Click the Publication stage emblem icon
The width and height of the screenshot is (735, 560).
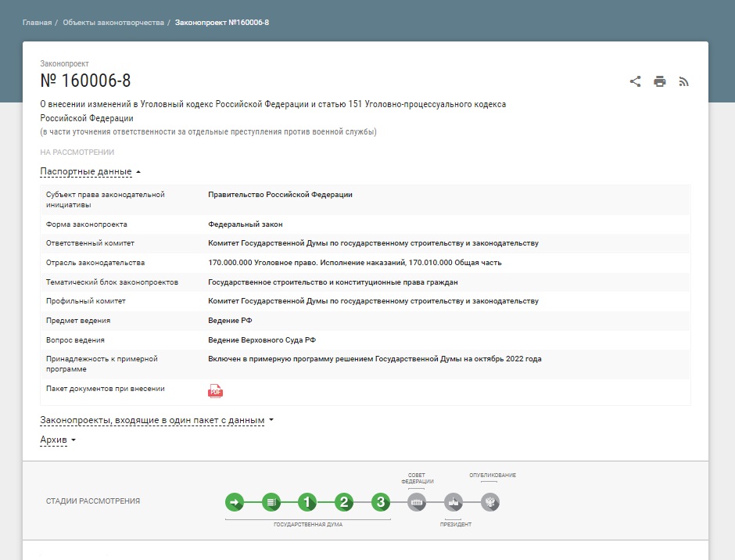point(489,502)
